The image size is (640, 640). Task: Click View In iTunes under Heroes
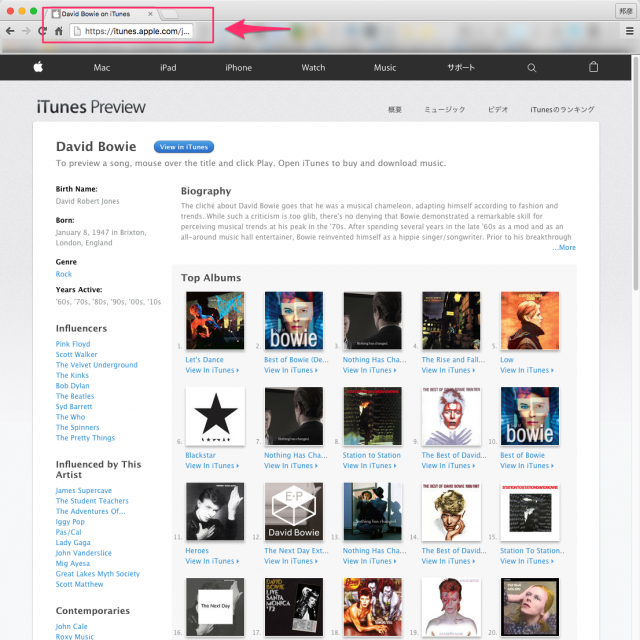(212, 561)
